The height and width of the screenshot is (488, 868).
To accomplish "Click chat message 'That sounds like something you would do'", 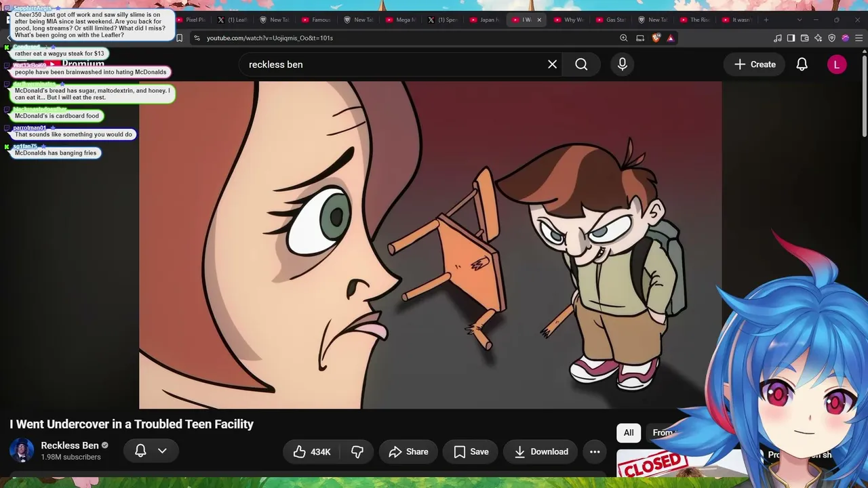I will [73, 134].
